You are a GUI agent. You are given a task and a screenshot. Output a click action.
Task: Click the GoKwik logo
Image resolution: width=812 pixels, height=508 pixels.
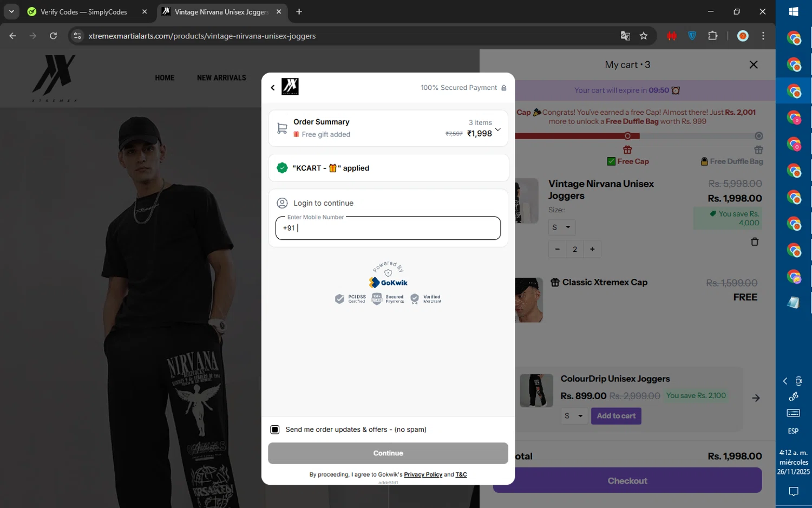(388, 283)
